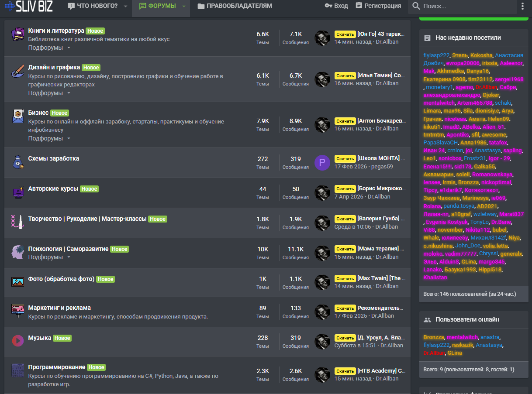This screenshot has width=532, height=394.
Task: Open the three-dot more options menu
Action: point(522,6)
